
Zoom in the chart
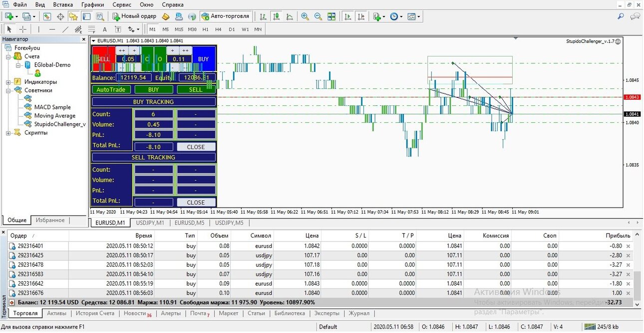305,16
